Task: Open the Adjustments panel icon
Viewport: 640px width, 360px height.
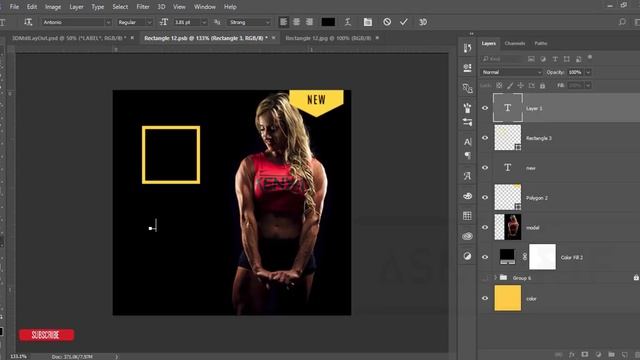Action: coord(467,256)
